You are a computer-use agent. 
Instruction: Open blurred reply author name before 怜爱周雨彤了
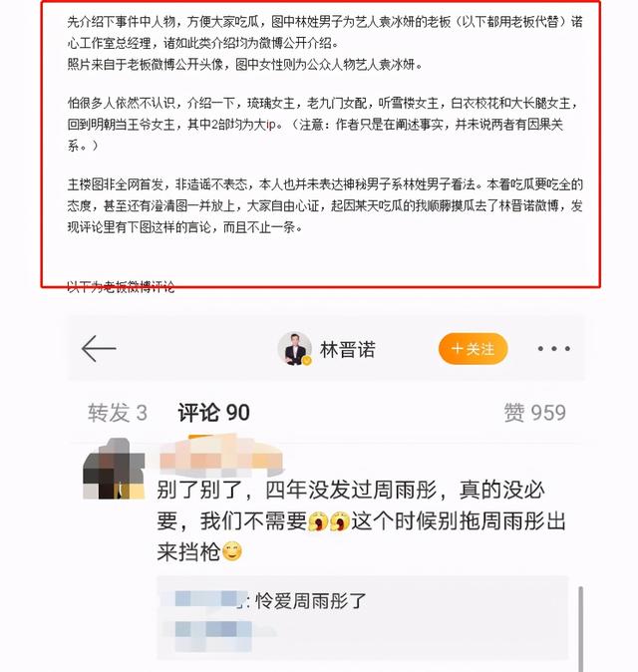(206, 599)
